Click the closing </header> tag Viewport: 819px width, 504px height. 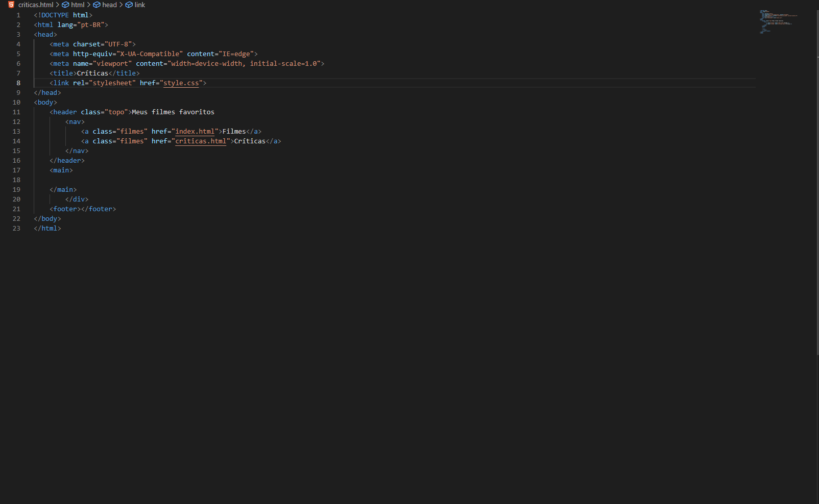[x=67, y=160]
